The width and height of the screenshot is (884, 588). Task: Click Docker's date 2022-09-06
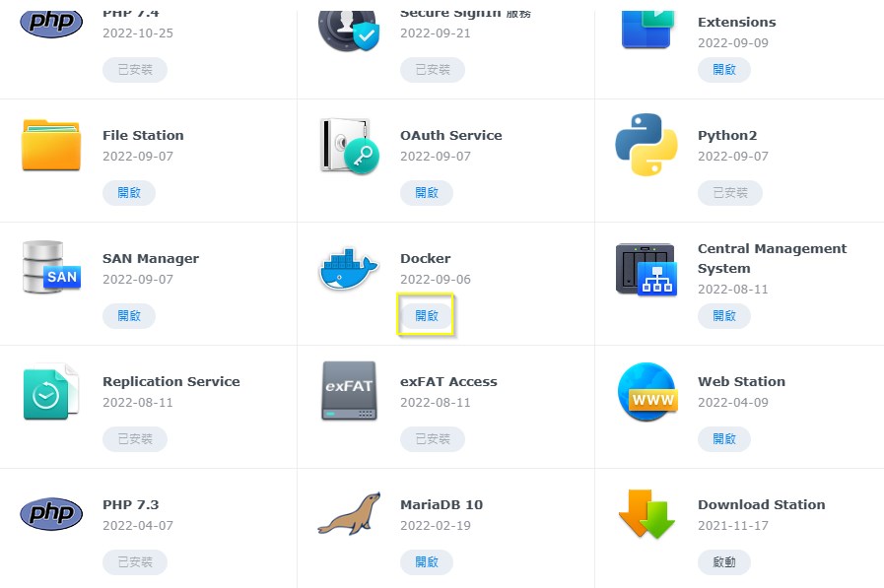tap(436, 280)
